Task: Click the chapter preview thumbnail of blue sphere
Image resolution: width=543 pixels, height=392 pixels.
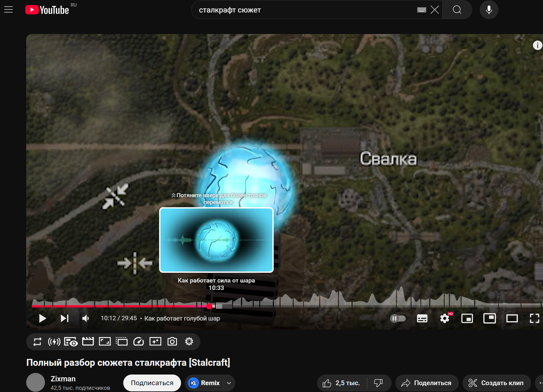Action: [x=216, y=240]
